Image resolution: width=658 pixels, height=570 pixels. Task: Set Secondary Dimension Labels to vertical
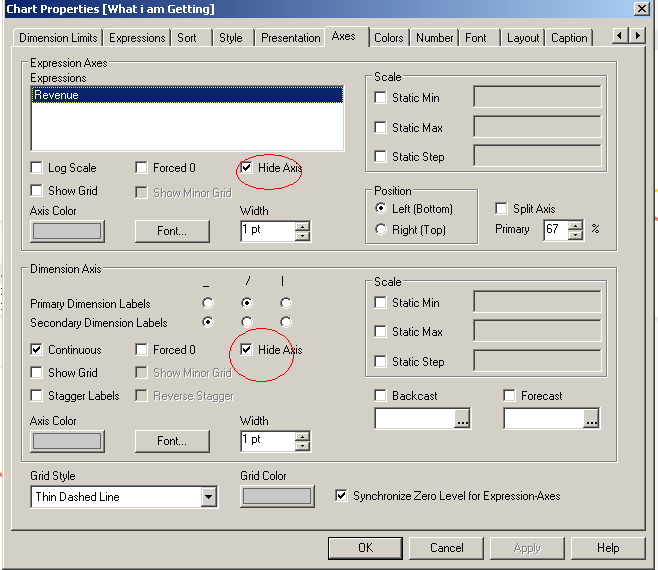286,322
